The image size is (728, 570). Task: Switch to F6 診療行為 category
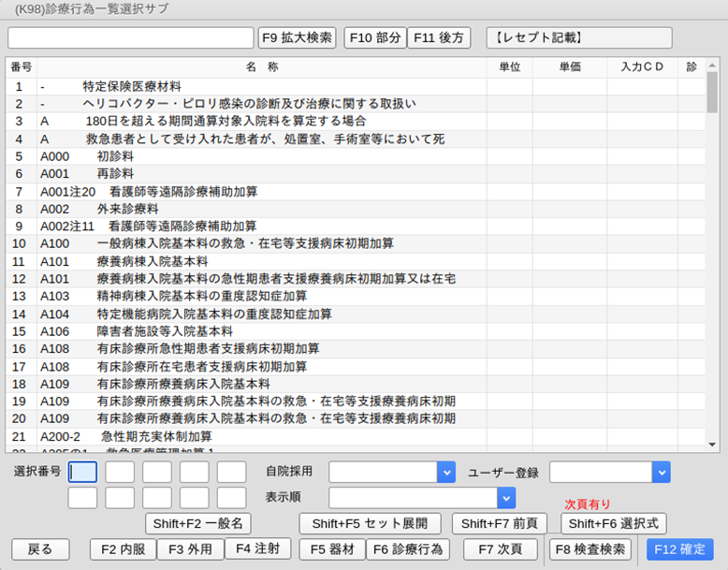408,549
